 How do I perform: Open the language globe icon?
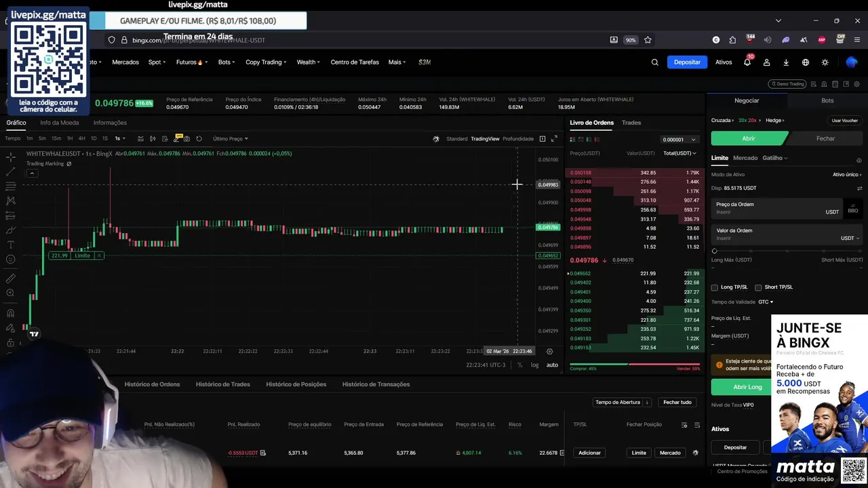tap(806, 62)
